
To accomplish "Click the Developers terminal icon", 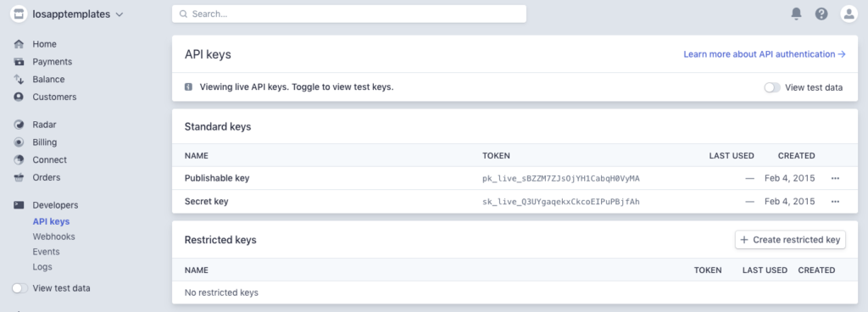I will point(19,204).
